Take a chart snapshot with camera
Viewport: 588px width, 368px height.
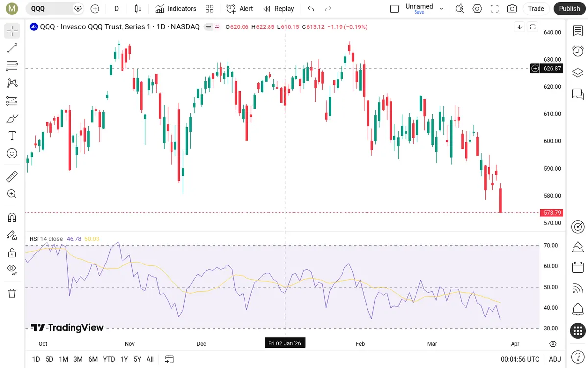[512, 9]
